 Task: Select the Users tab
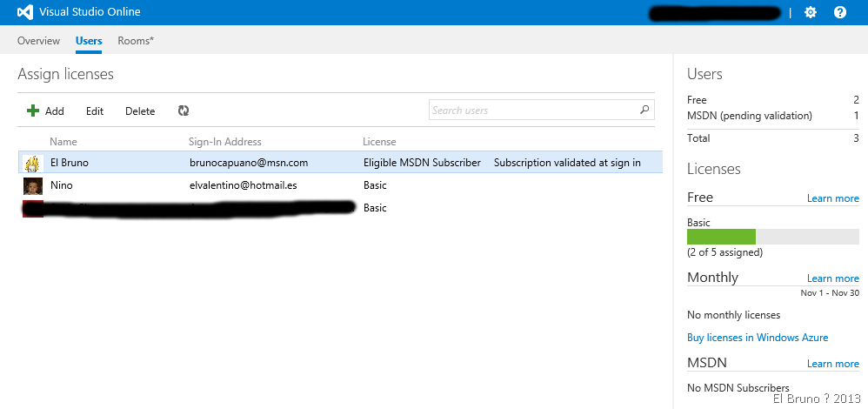pos(89,41)
